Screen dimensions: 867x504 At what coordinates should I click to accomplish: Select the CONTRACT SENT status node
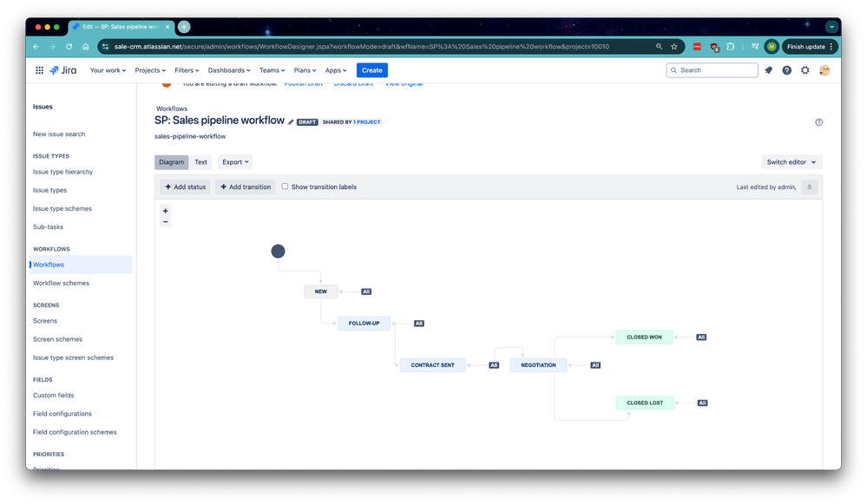(x=433, y=365)
